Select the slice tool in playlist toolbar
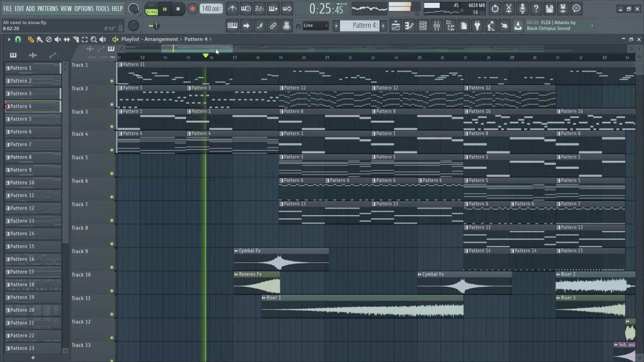This screenshot has width=644, height=362. 76,39
